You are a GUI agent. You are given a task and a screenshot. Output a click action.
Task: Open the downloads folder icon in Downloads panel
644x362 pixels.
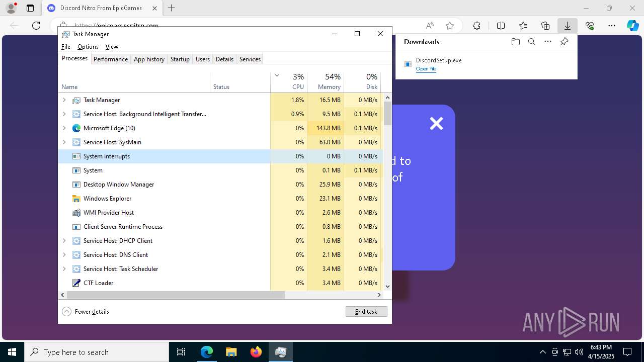click(515, 42)
